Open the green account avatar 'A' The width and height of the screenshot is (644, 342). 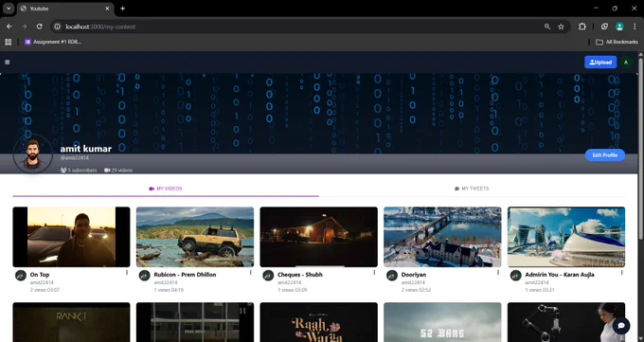click(x=626, y=63)
